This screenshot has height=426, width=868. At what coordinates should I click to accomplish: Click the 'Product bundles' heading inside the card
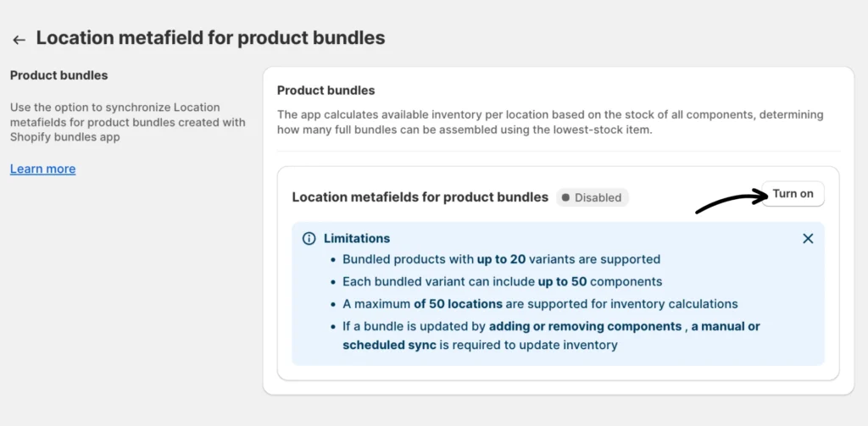tap(325, 90)
